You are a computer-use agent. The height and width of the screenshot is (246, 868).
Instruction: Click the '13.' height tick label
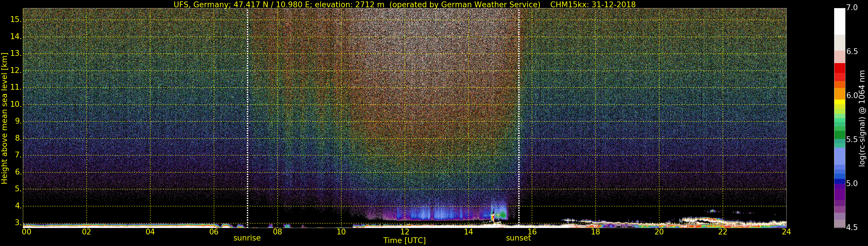tap(16, 54)
